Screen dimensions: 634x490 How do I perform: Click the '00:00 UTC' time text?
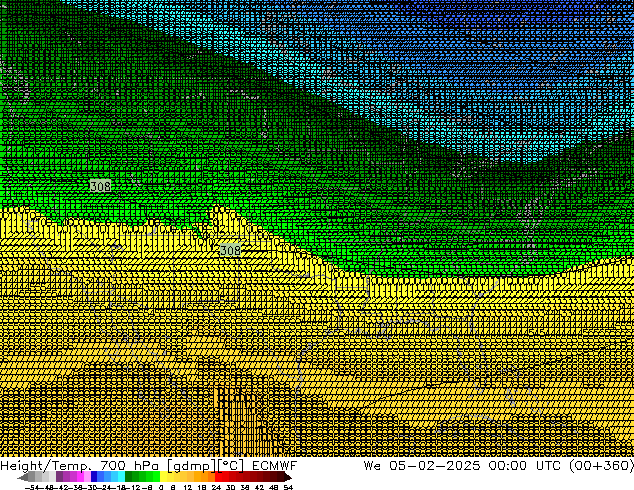point(526,465)
